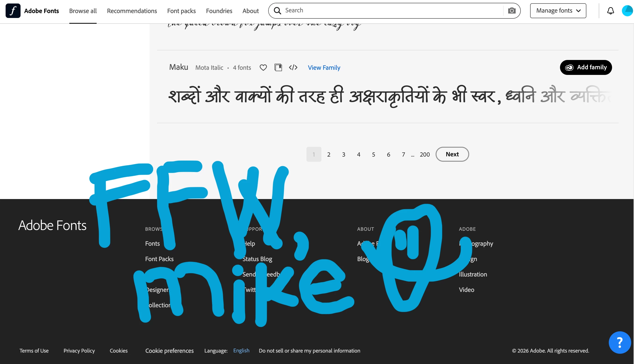Open the Recommendations tab

(x=132, y=11)
